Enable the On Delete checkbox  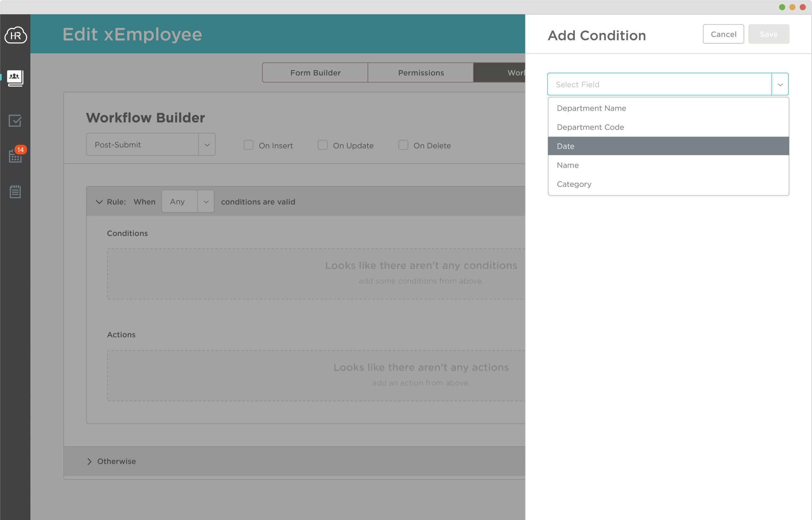click(x=402, y=145)
